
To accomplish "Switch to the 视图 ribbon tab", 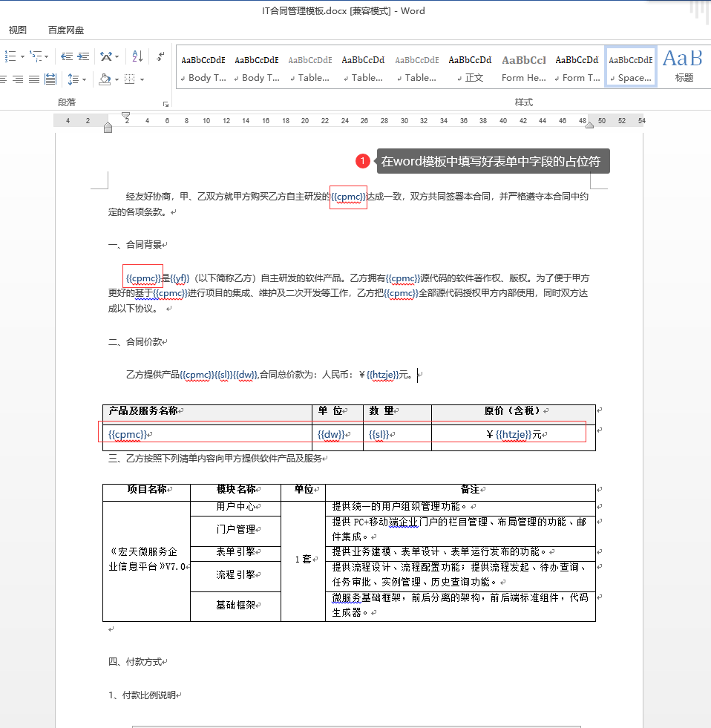I will [18, 30].
